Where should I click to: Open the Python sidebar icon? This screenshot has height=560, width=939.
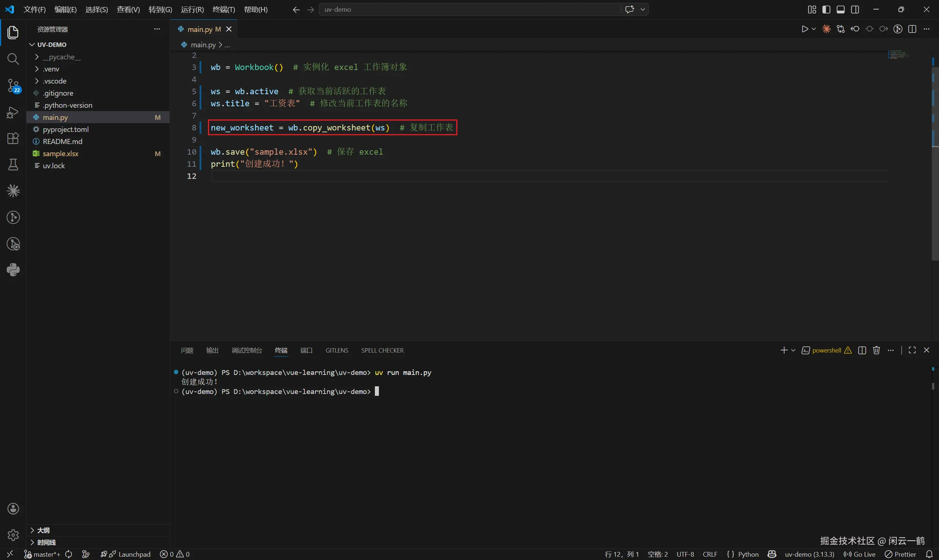point(13,270)
